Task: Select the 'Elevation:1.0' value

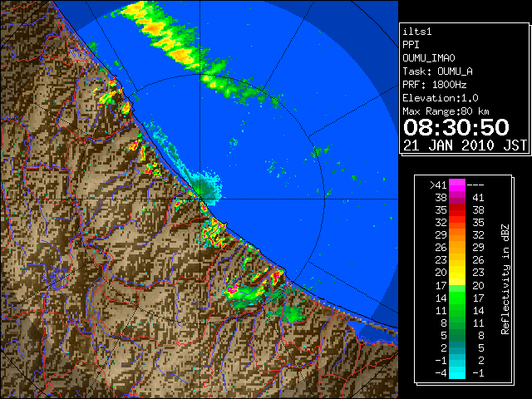Action: [x=441, y=98]
